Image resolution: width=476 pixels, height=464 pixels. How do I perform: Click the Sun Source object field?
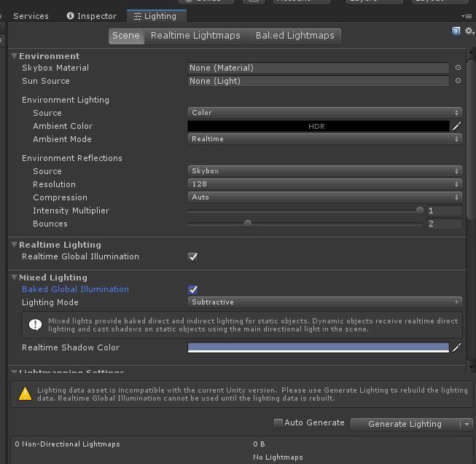318,81
